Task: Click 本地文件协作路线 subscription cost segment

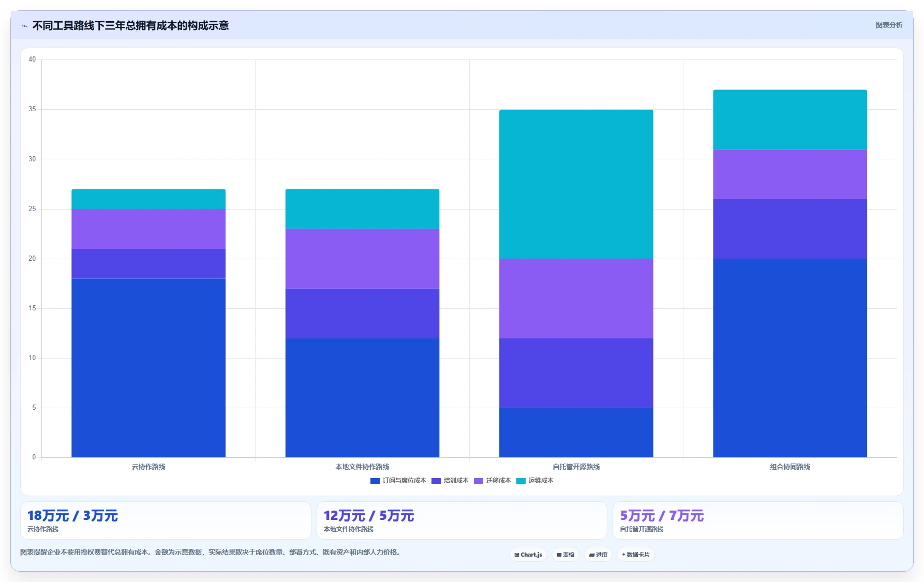Action: point(362,398)
